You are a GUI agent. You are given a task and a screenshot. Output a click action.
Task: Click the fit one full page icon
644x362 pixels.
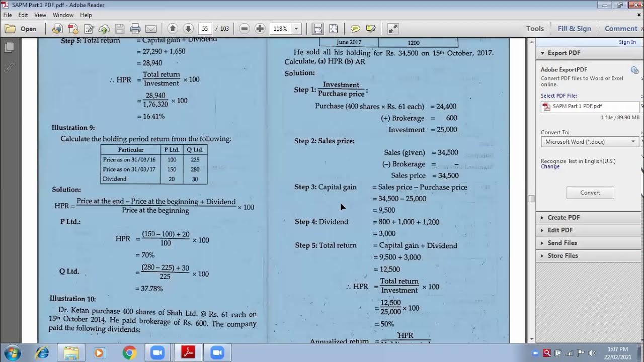[x=333, y=29]
